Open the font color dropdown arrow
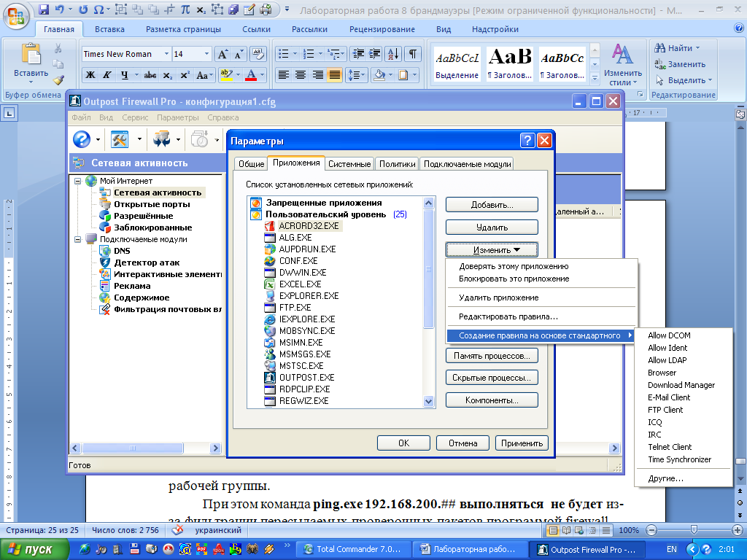Image resolution: width=747 pixels, height=560 pixels. [262, 75]
